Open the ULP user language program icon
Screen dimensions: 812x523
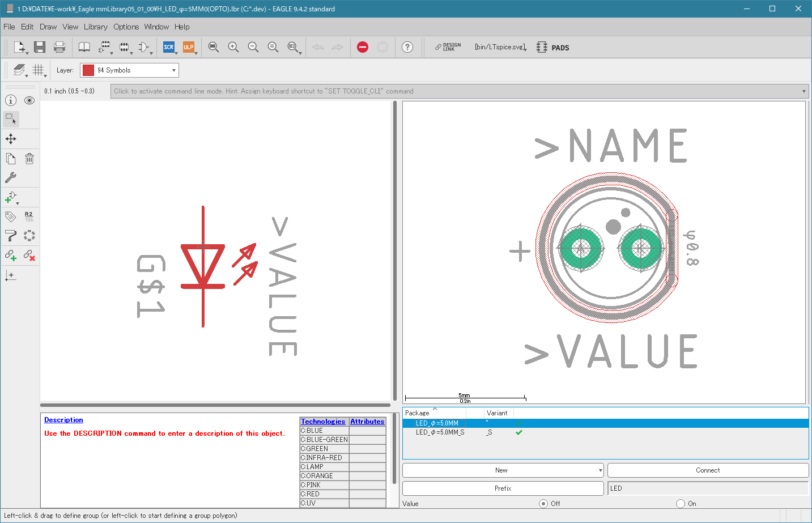tap(188, 47)
